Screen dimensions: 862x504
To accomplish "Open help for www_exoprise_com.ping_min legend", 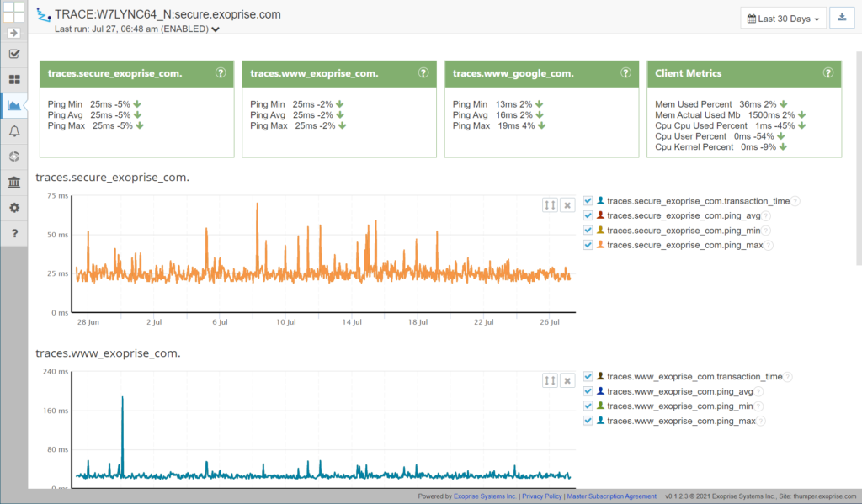I will click(x=758, y=406).
